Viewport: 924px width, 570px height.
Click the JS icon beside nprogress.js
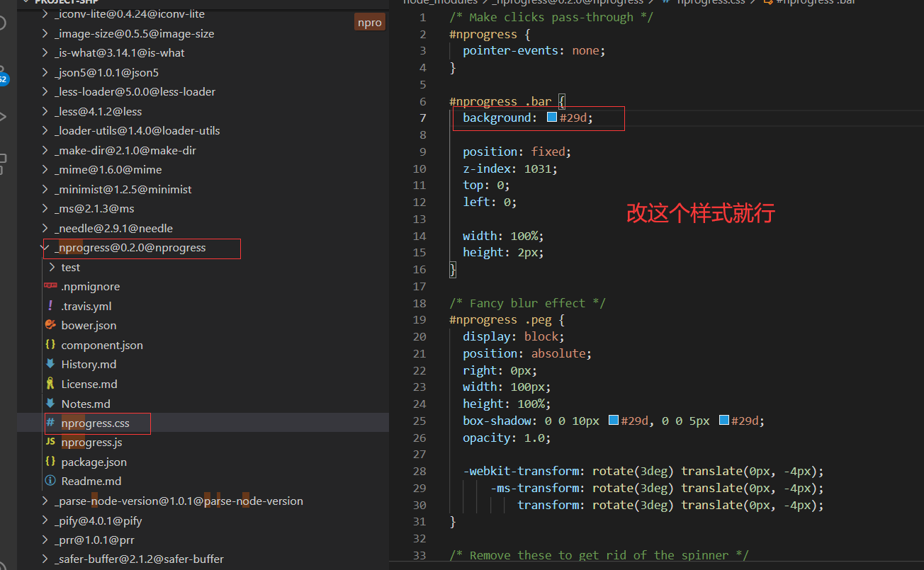50,442
